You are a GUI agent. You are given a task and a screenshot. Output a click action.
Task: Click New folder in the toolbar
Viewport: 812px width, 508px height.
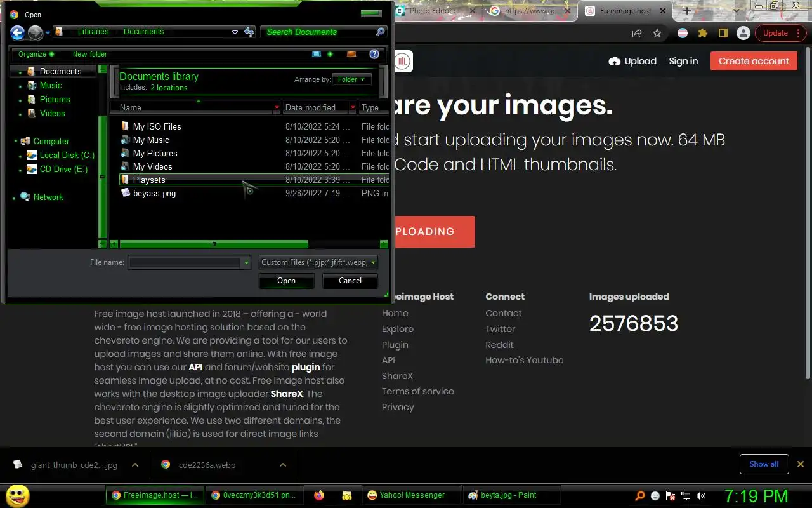pyautogui.click(x=90, y=54)
